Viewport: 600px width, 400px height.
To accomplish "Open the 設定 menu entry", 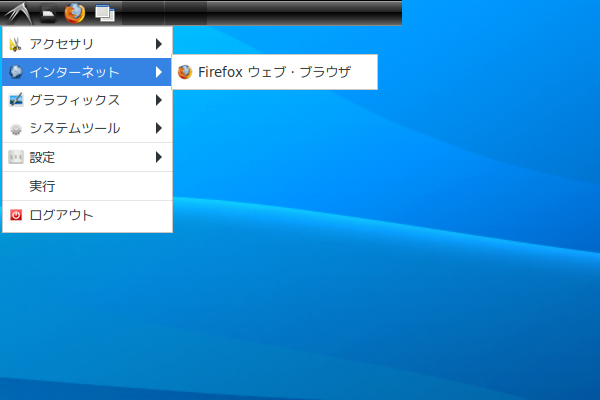I will [x=87, y=157].
